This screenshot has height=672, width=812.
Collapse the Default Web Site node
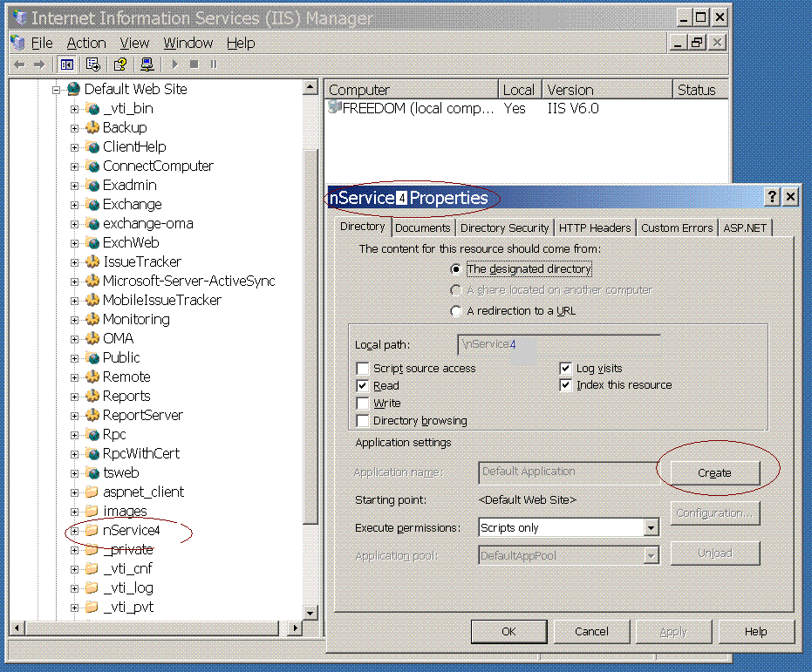coord(56,90)
